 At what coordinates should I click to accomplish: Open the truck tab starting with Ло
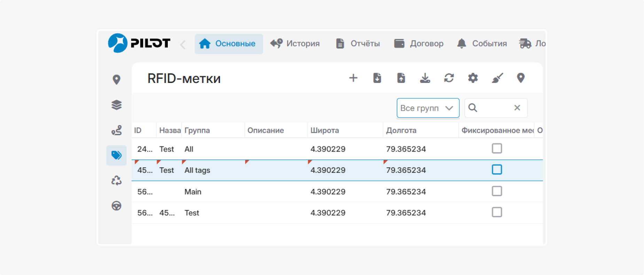(532, 44)
